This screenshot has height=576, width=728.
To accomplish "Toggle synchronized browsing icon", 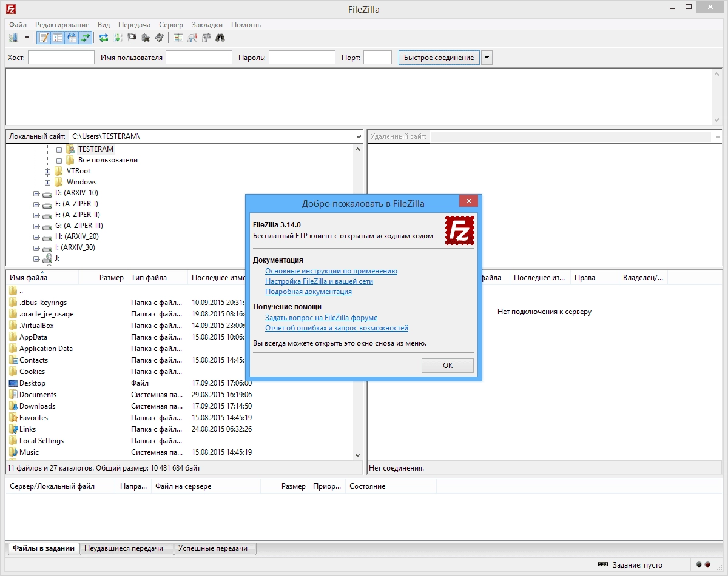I will click(206, 38).
